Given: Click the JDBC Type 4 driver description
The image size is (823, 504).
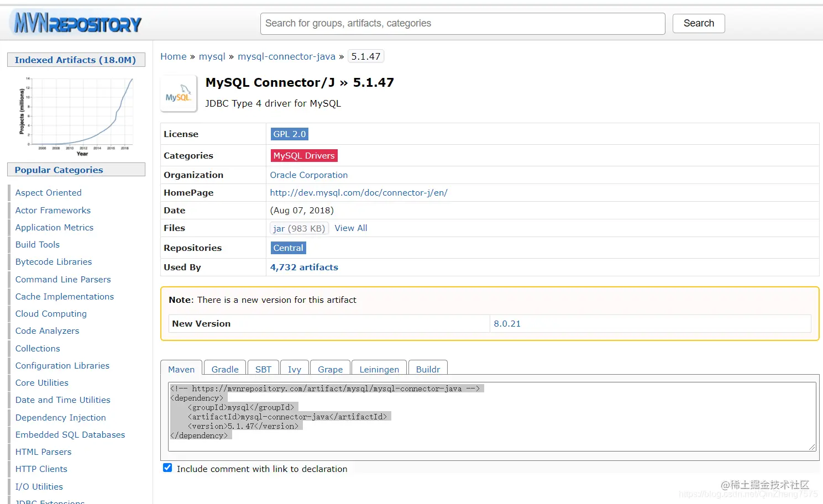Looking at the screenshot, I should click(273, 103).
